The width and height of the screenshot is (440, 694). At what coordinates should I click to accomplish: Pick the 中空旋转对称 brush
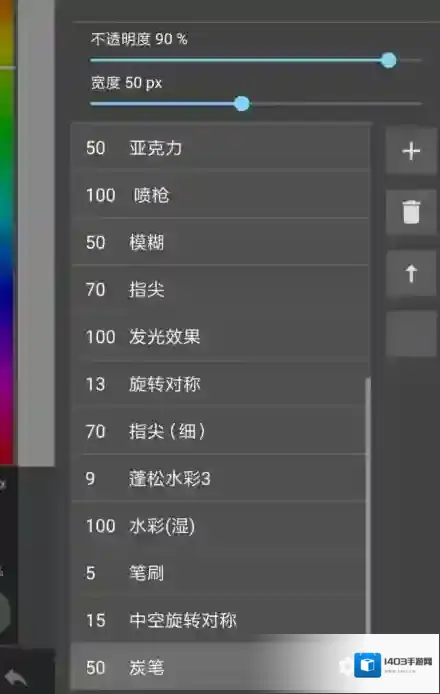pos(219,620)
